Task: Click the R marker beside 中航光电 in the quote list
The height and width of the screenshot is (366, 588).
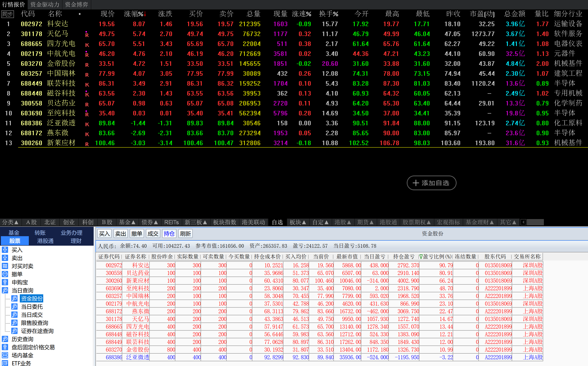Action: (87, 55)
